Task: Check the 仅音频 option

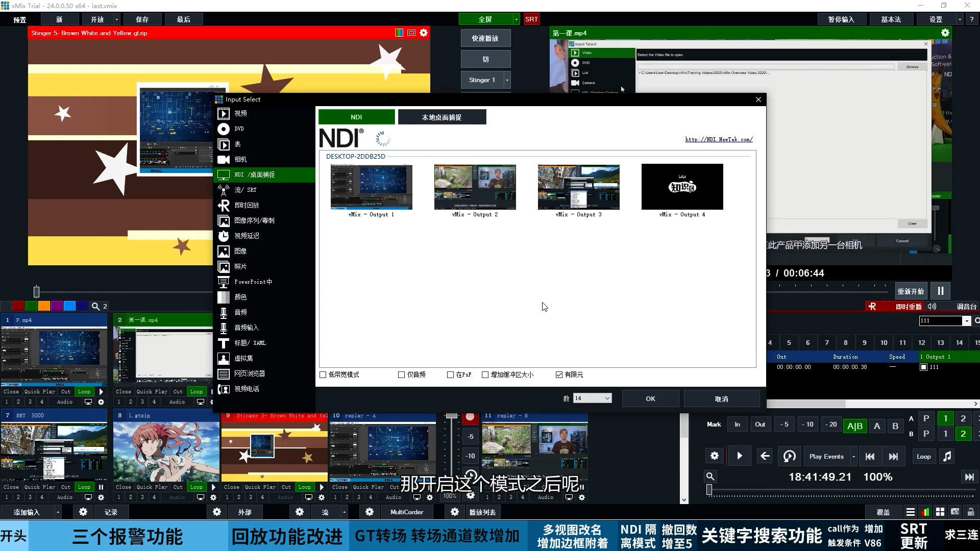Action: pos(402,374)
